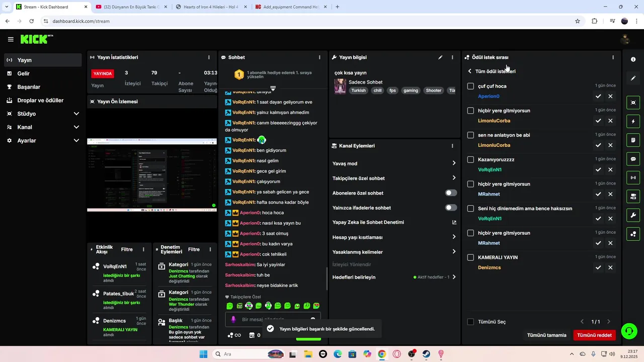Check the Tümünü Seç checkbox
This screenshot has width=644, height=362.
(470, 322)
